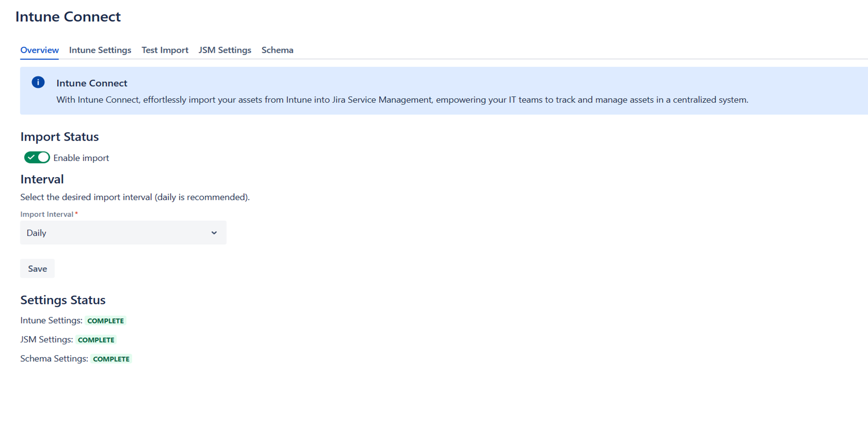Click the Settings Status heading
The width and height of the screenshot is (868, 425).
pos(63,300)
